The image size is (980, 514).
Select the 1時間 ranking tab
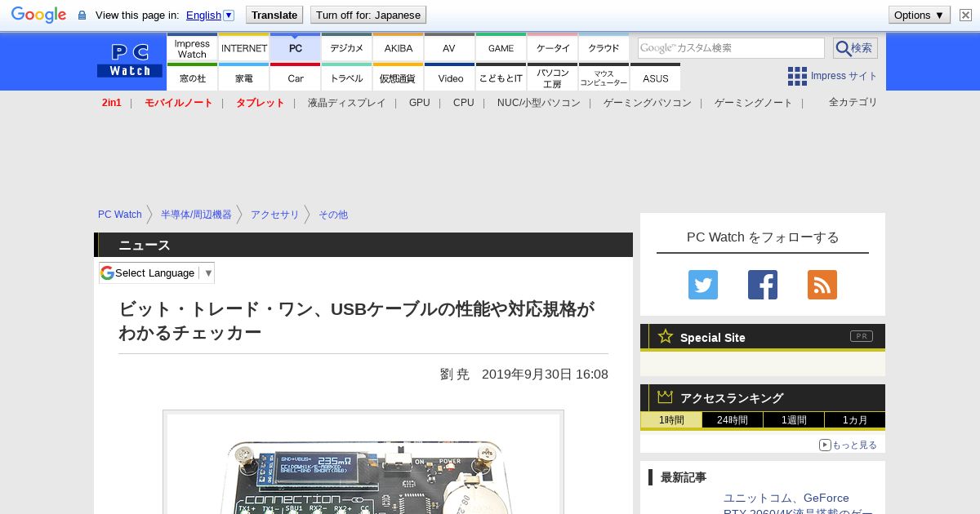(x=671, y=420)
